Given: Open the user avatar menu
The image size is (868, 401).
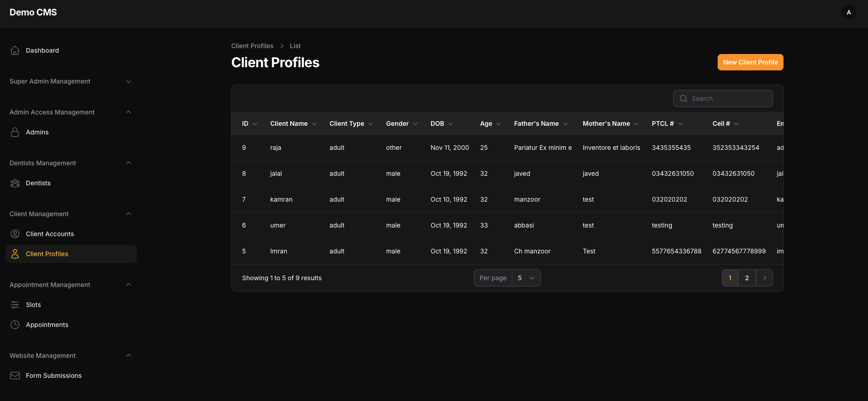Looking at the screenshot, I should tap(848, 12).
